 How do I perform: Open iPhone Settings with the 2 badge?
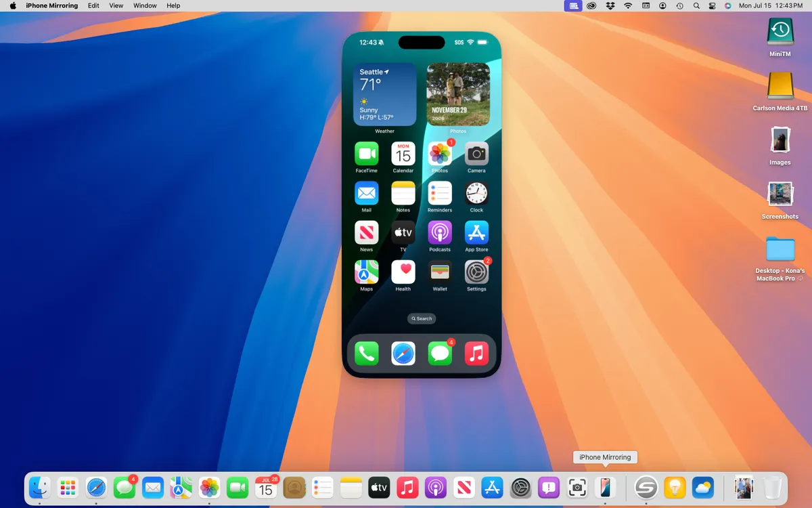476,272
